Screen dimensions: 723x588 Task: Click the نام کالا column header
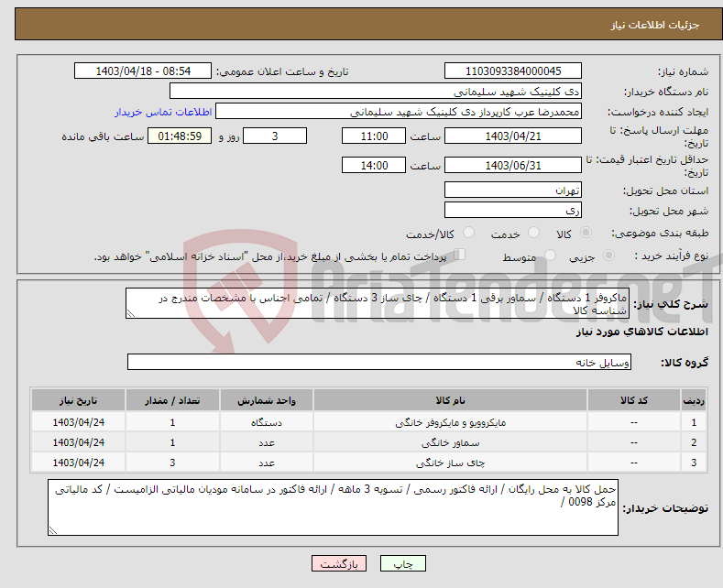[450, 400]
